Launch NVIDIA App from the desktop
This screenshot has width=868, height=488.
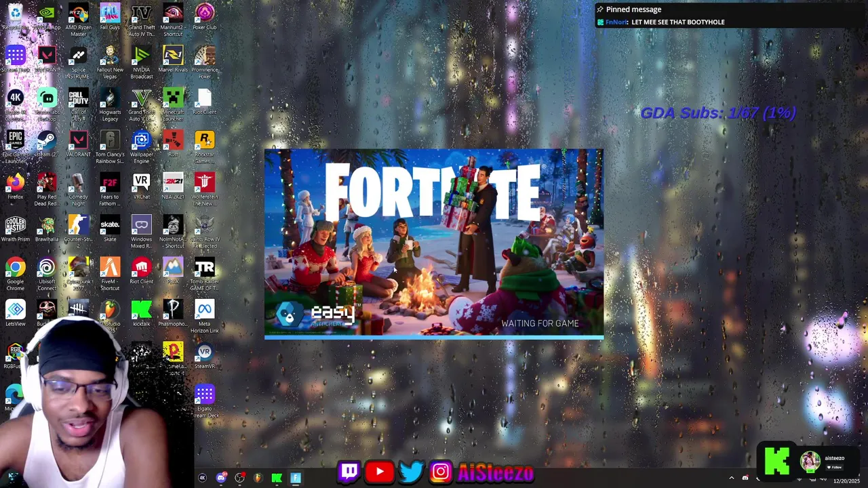[x=47, y=18]
